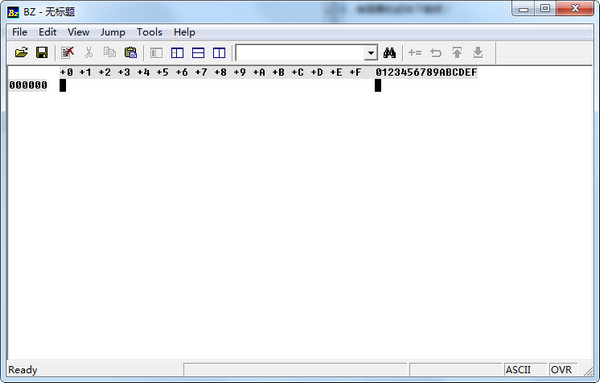Click the undo arrow icon
This screenshot has height=383, width=600.
(x=436, y=52)
